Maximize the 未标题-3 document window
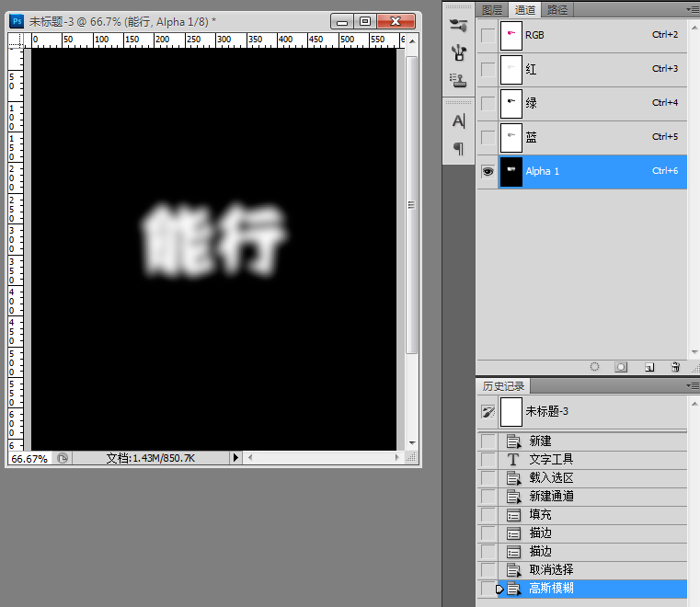This screenshot has height=607, width=700. (x=365, y=21)
